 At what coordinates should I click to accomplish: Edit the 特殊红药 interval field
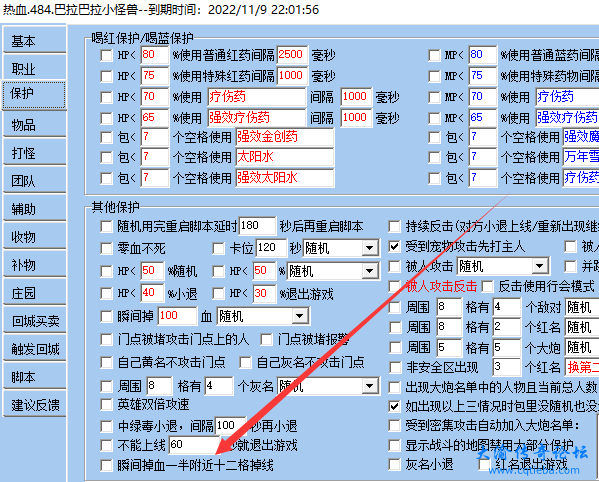(292, 76)
